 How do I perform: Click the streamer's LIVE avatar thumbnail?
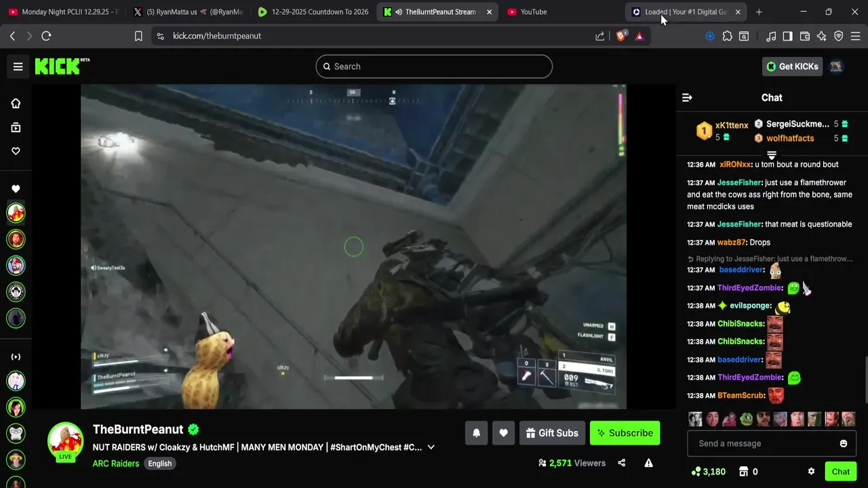point(65,441)
